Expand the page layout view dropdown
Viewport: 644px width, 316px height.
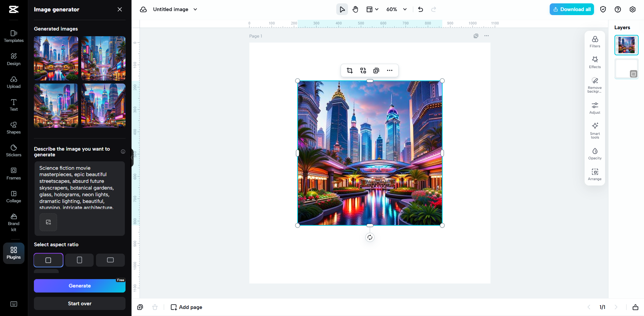point(372,9)
